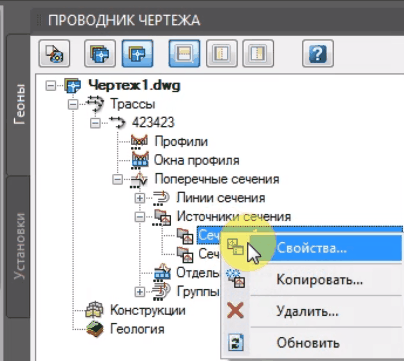Expand the Группы node
This screenshot has height=361, width=404.
(140, 292)
